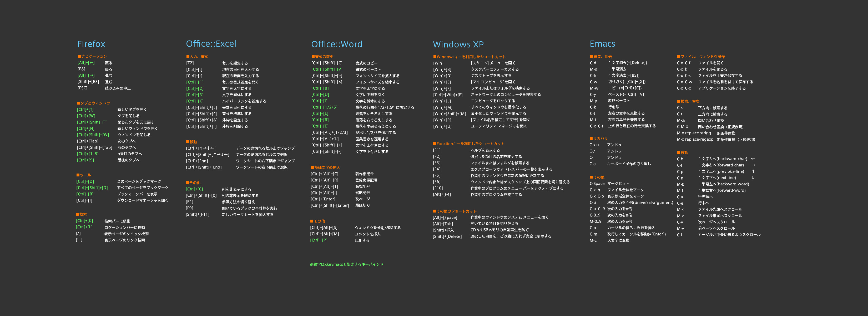Click the '■書式の変更' subheading
Viewport: 868px width, 316px height.
tap(322, 57)
